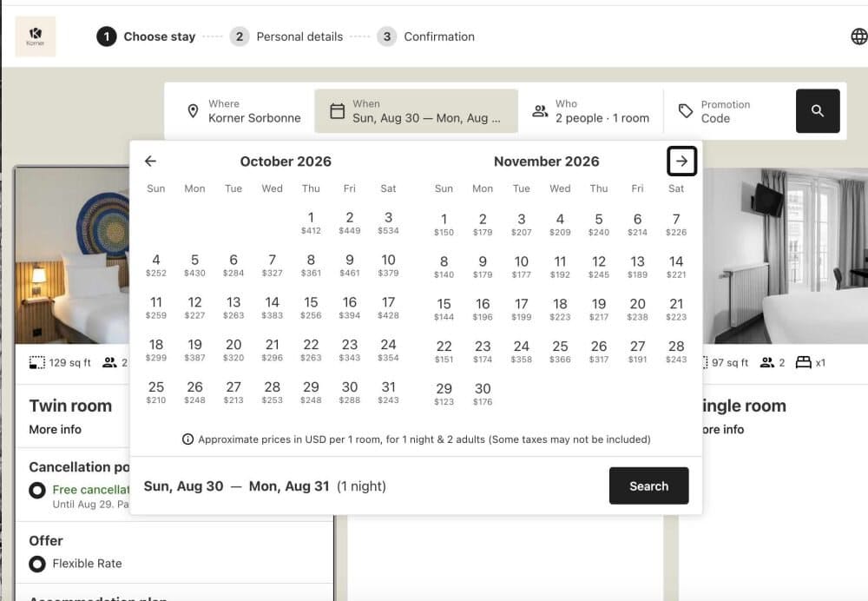Click the black-and-white Single room photo
Viewport: 868px width, 601px height.
785,255
